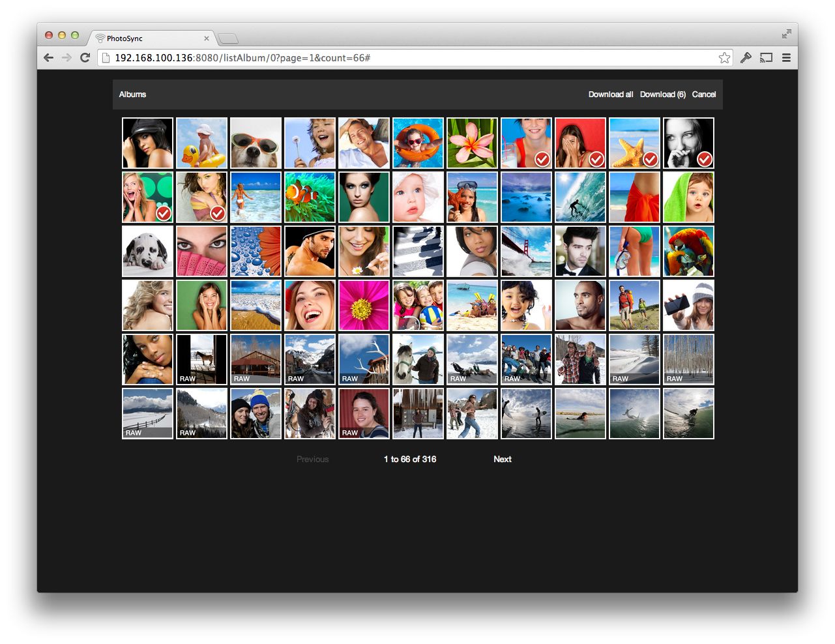Select the Dalmatian puppy photo
This screenshot has width=835, height=644.
147,251
